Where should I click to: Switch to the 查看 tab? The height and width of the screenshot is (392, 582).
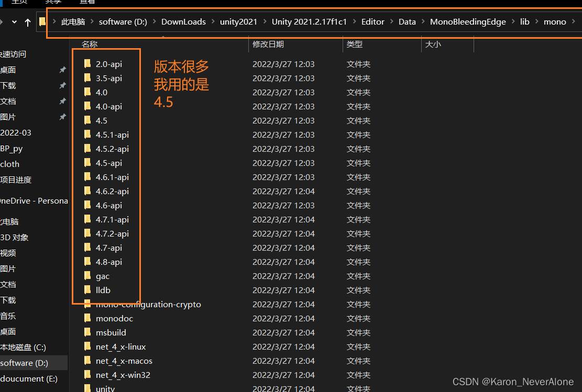pyautogui.click(x=87, y=2)
